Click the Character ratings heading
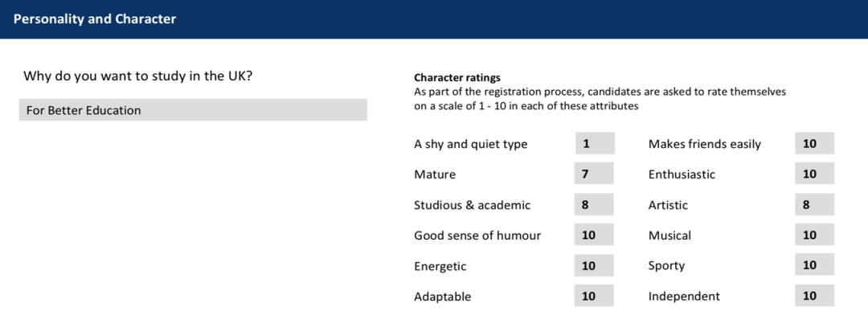Image resolution: width=868 pixels, height=320 pixels. pos(457,77)
